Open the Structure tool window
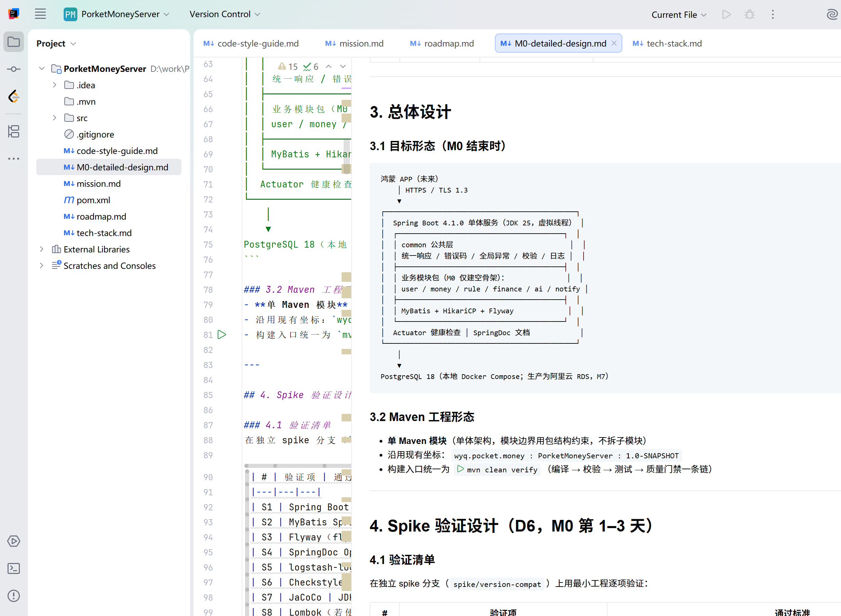841x616 pixels. pyautogui.click(x=14, y=131)
